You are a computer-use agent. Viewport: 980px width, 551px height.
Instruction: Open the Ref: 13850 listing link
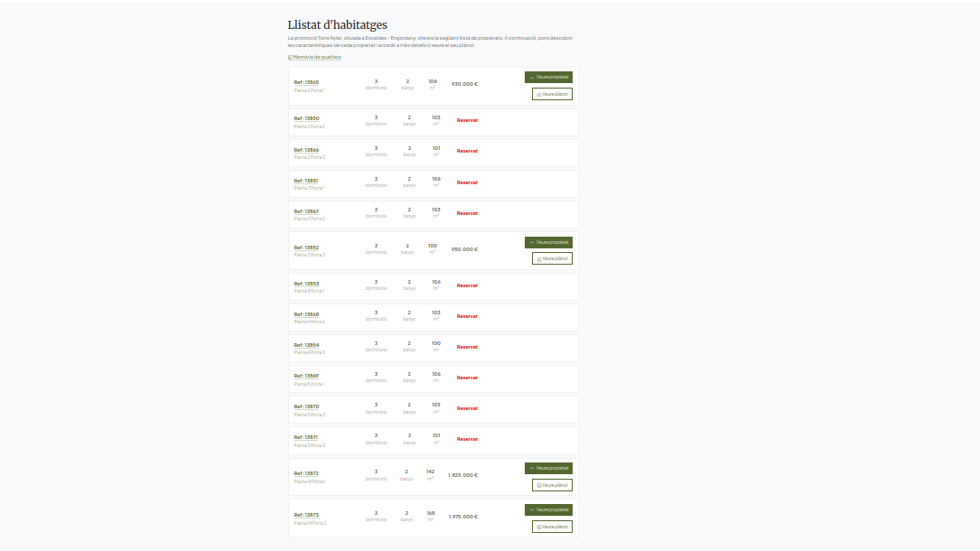click(x=306, y=118)
